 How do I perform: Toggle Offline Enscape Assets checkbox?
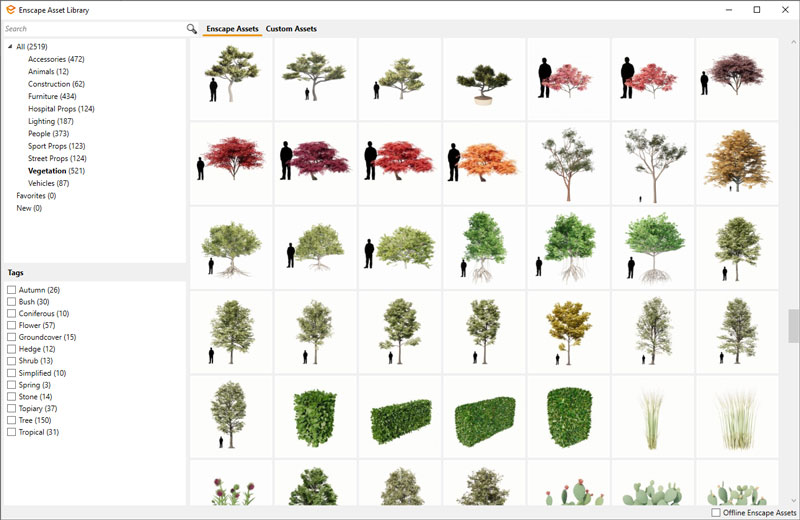point(716,512)
